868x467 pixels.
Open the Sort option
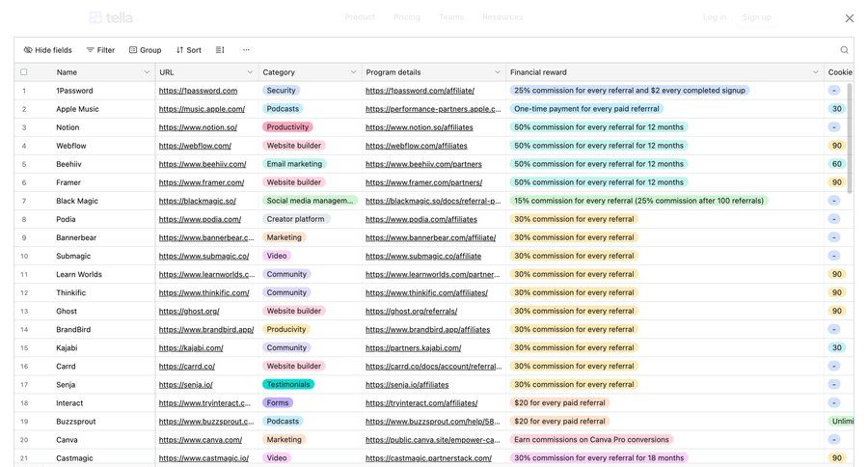(188, 50)
